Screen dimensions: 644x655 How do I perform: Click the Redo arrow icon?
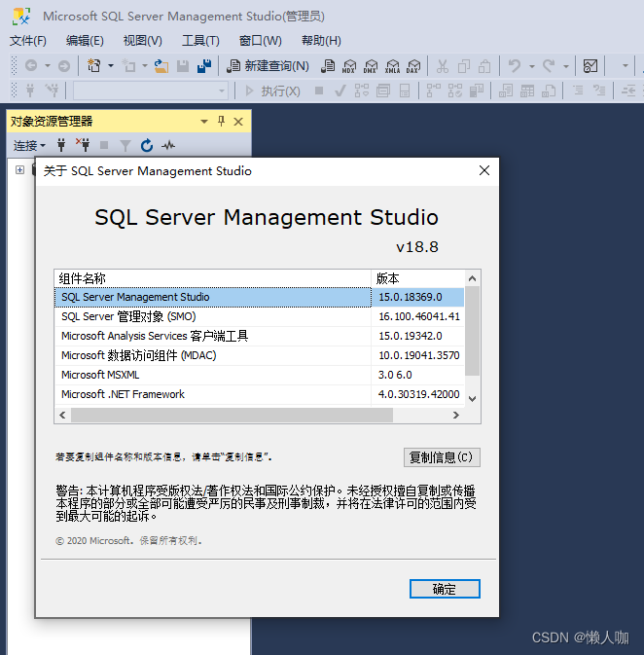pos(549,65)
